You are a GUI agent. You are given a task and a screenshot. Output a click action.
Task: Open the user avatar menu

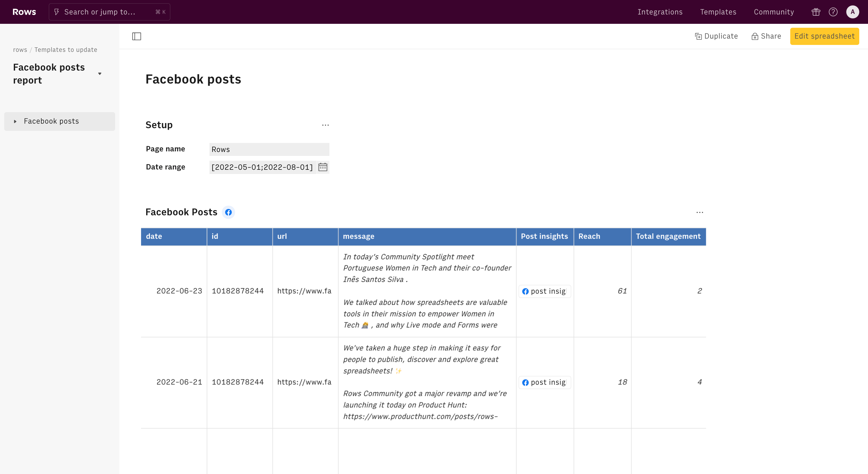[x=853, y=12]
